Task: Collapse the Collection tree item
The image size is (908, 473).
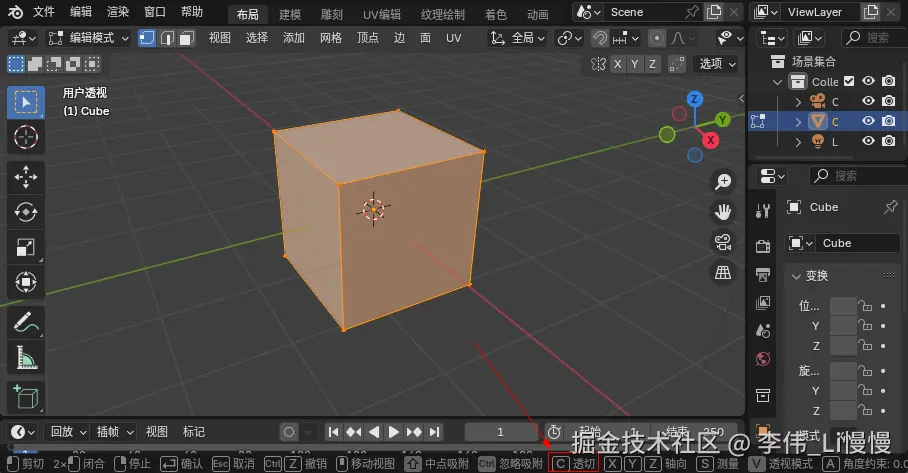Action: click(x=778, y=82)
